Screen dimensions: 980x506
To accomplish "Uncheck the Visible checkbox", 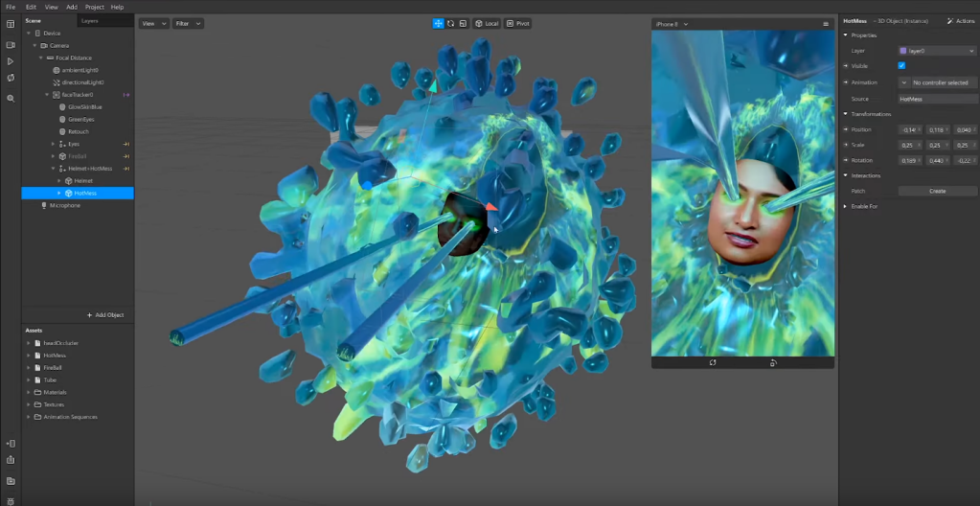I will [x=901, y=66].
